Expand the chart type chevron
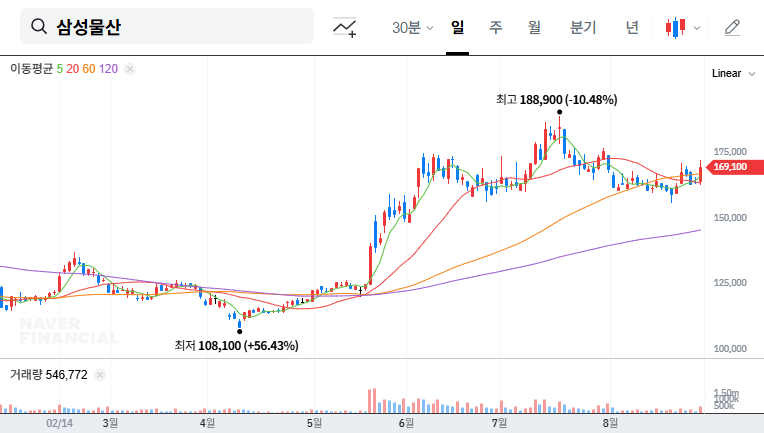764x433 pixels. coord(697,28)
